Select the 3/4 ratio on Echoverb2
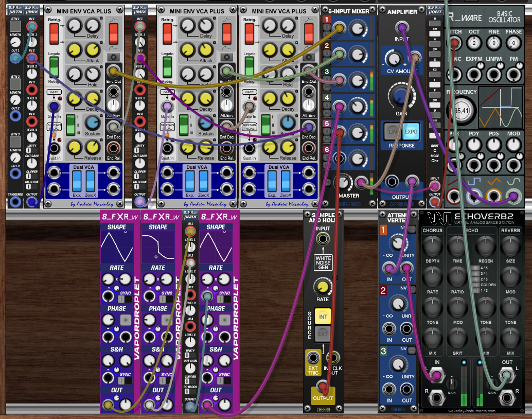This screenshot has width=532, height=419. click(x=476, y=273)
